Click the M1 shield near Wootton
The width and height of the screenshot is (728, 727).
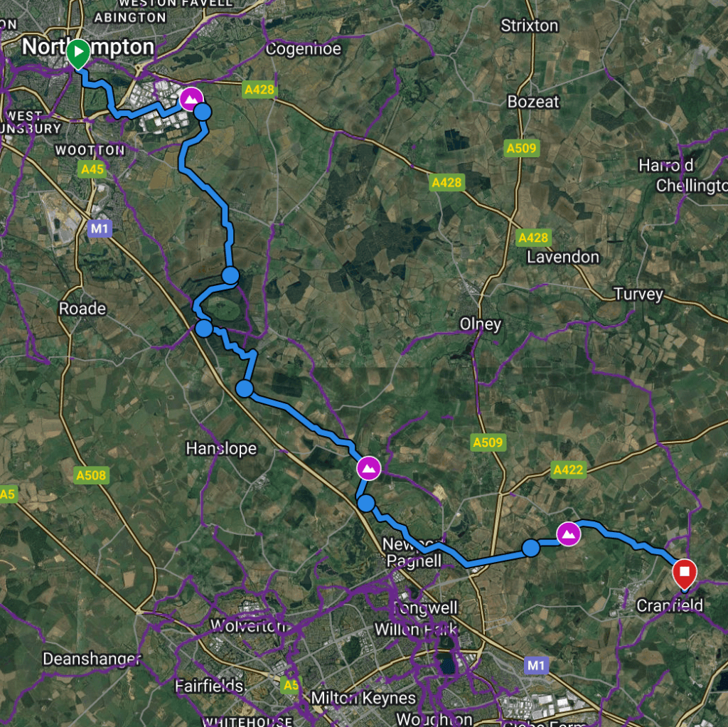(x=100, y=228)
